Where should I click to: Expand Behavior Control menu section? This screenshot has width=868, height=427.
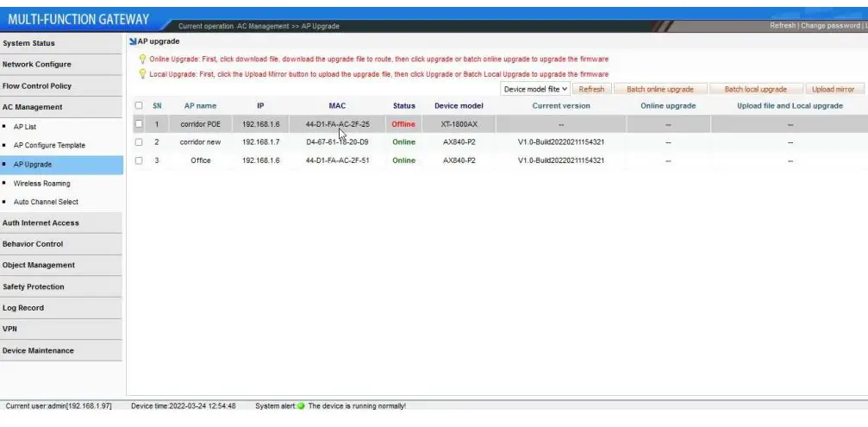pyautogui.click(x=61, y=243)
